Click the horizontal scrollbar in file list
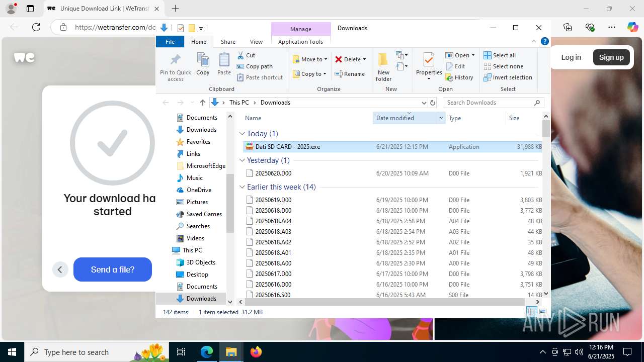The image size is (644, 362). coord(385,302)
